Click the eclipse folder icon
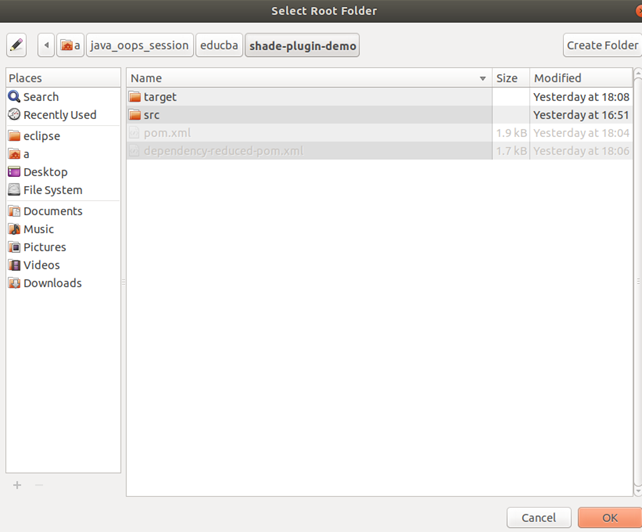Screen dimensions: 642x532 coord(14,136)
